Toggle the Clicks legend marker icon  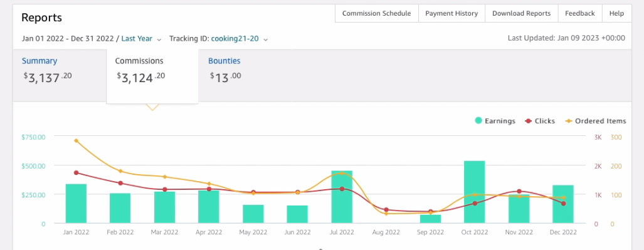tap(529, 121)
